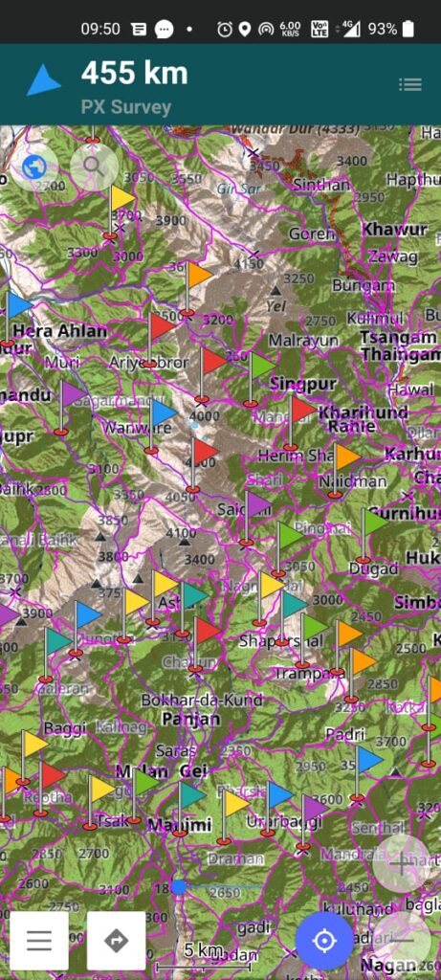Open the globe Configure map button
The image size is (441, 980).
coord(33,167)
